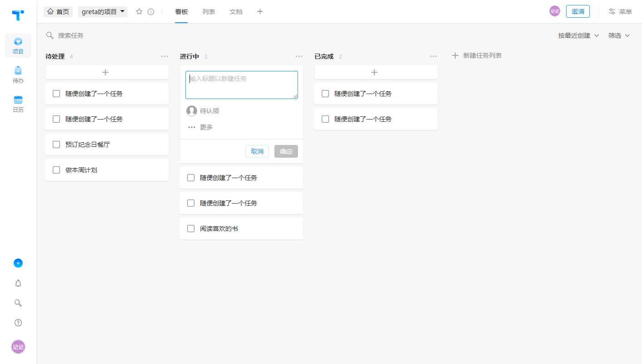
Task: Click the 取消 button
Action: coord(257,151)
